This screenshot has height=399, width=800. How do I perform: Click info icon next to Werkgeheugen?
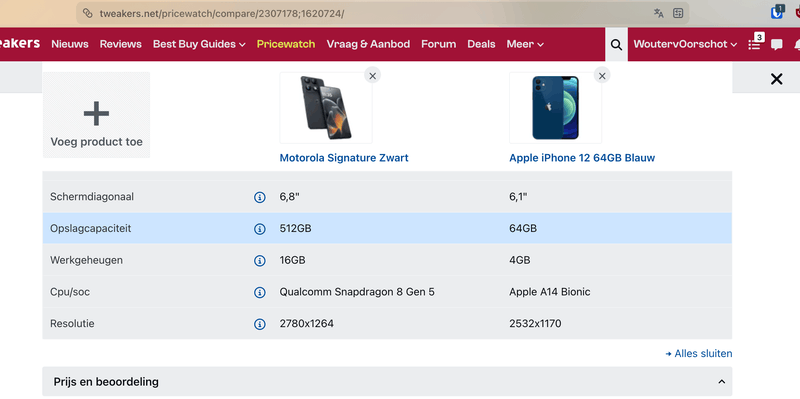coord(260,261)
